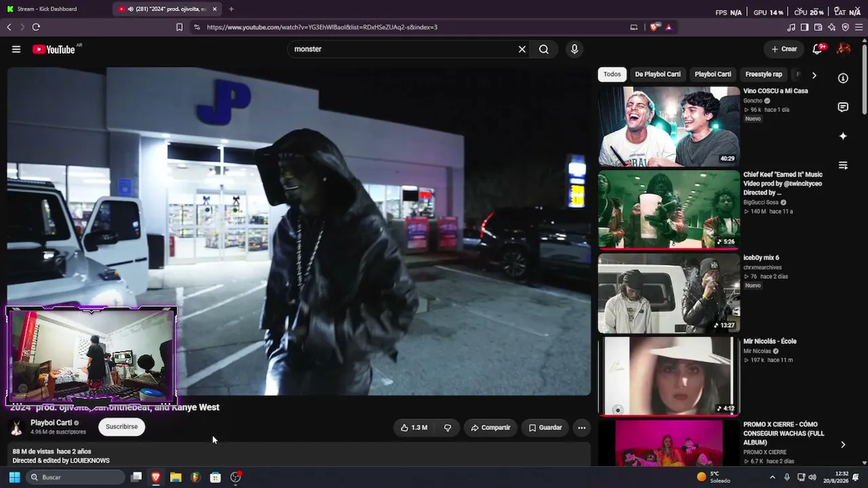Open the browser main menu

click(859, 27)
